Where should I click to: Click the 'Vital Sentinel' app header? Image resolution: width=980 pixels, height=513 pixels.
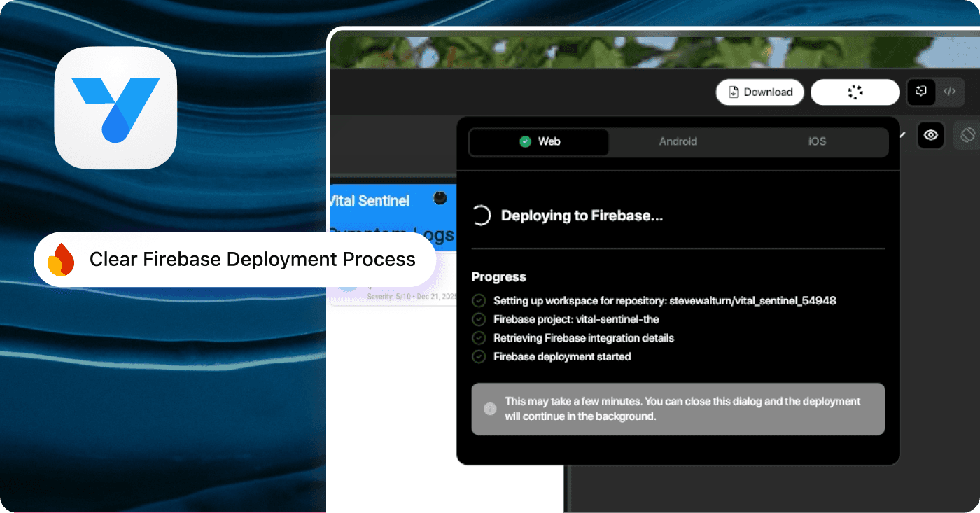(369, 201)
